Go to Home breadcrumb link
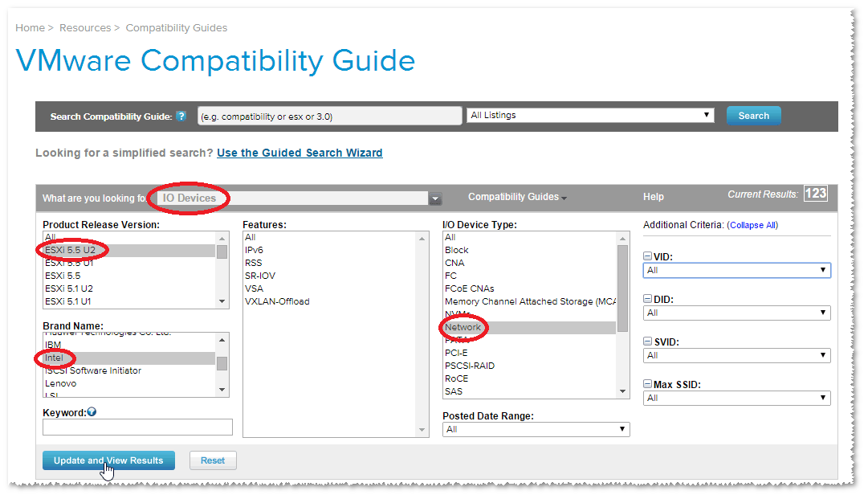 [30, 27]
